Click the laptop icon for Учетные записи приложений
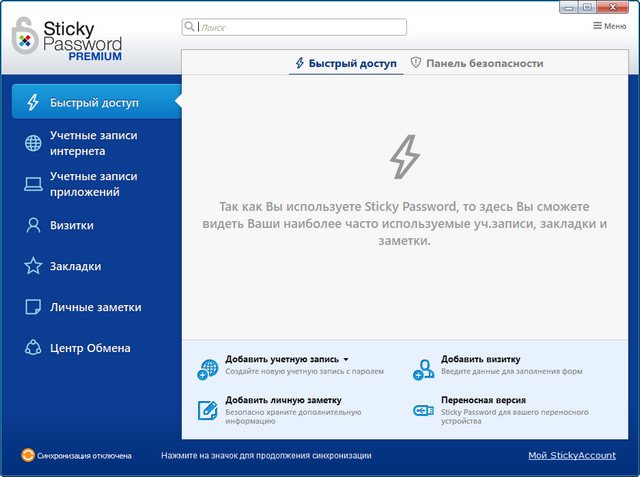 [x=33, y=184]
